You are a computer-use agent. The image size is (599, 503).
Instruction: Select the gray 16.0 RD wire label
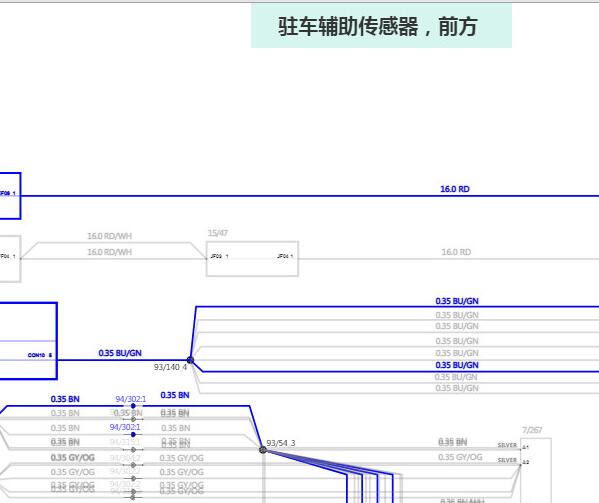(x=456, y=252)
